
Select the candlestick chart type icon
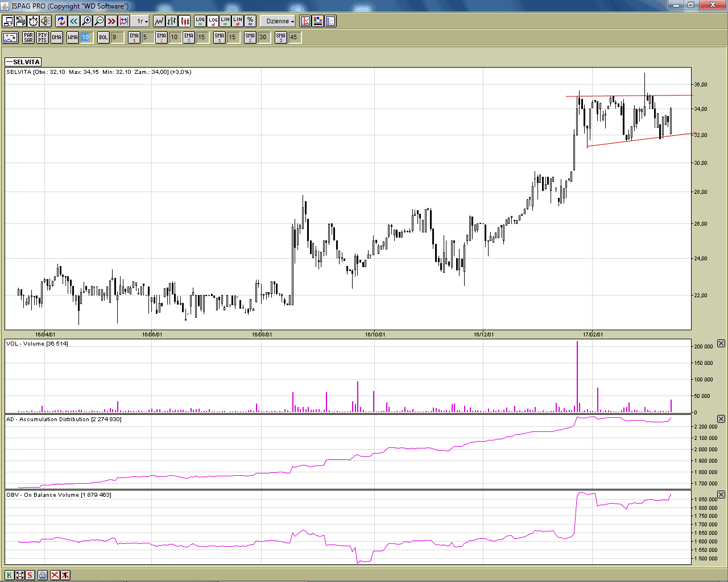[185, 21]
